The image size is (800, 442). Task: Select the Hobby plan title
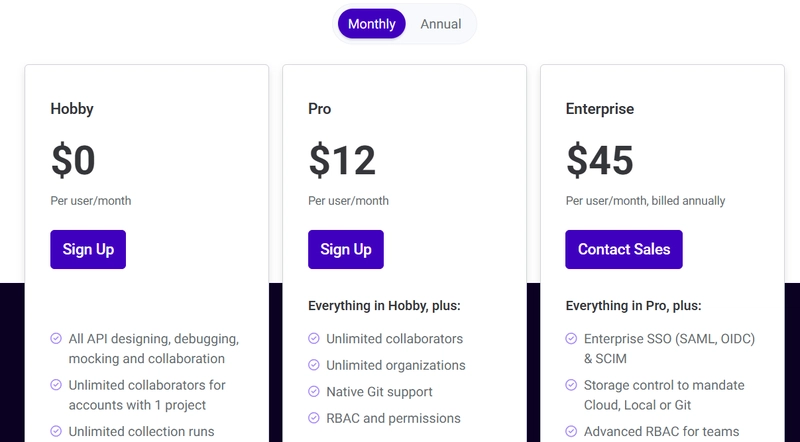72,109
